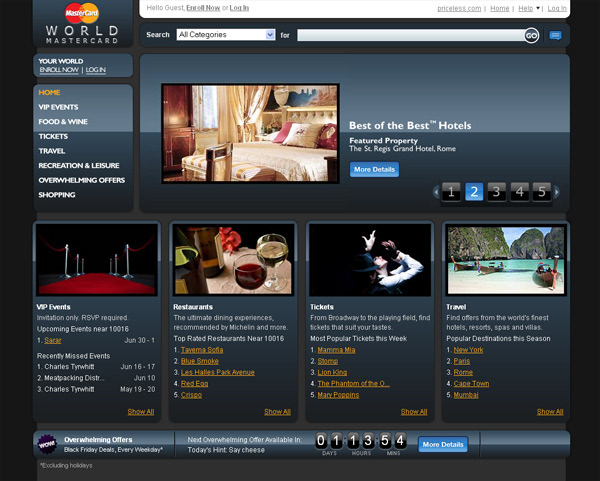This screenshot has height=481, width=600.
Task: Open TRAVEL in side menu
Action: pyautogui.click(x=52, y=151)
